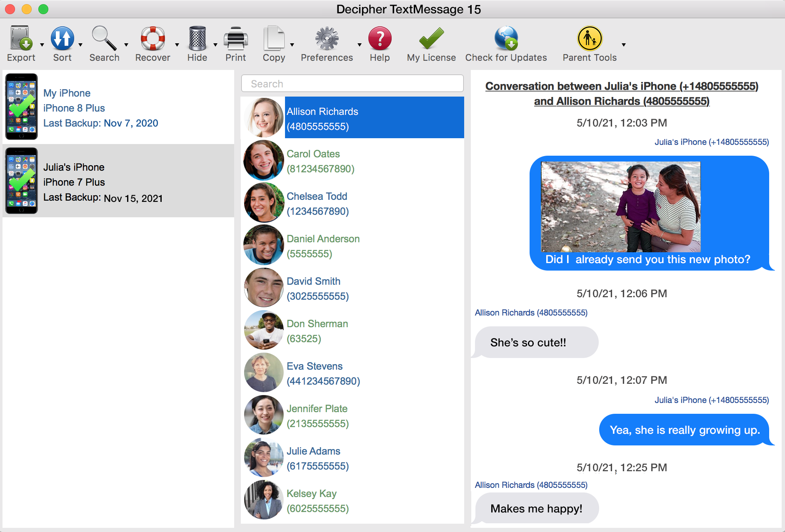785x532 pixels.
Task: Expand the Export dropdown arrow
Action: click(x=41, y=44)
